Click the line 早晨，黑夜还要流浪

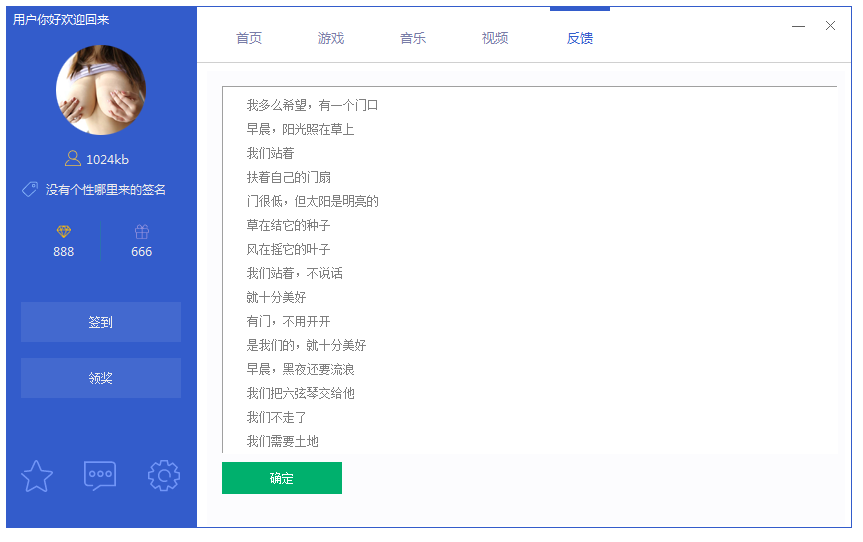coord(300,369)
